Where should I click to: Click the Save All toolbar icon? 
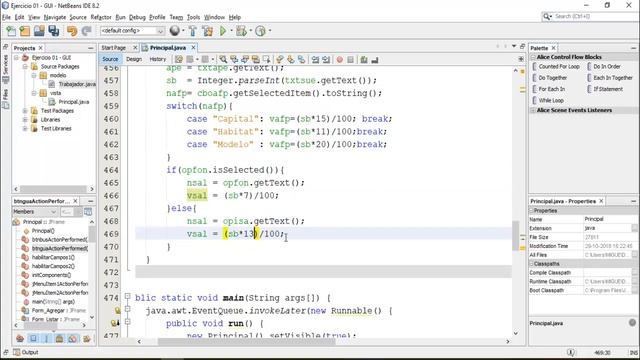pyautogui.click(x=53, y=31)
